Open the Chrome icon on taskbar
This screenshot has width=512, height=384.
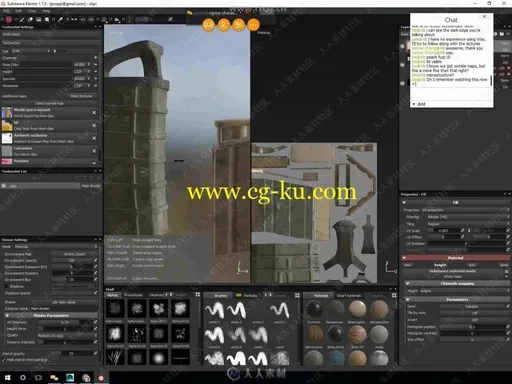pos(86,378)
